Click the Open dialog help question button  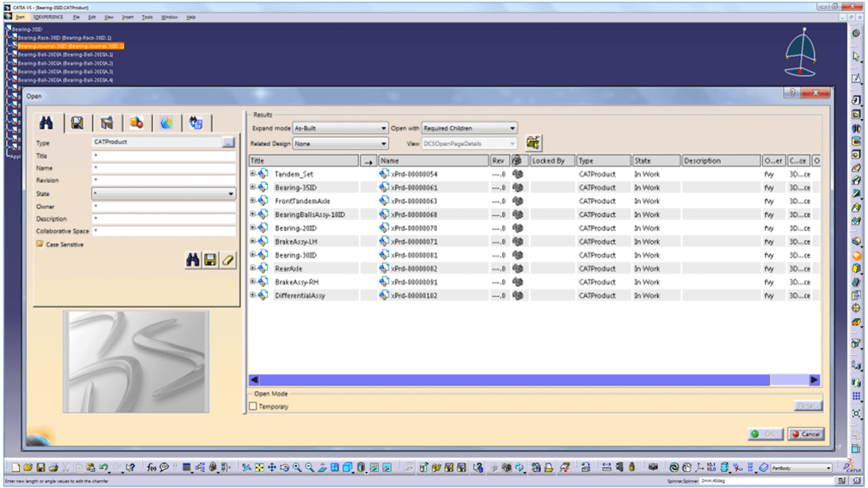point(792,93)
